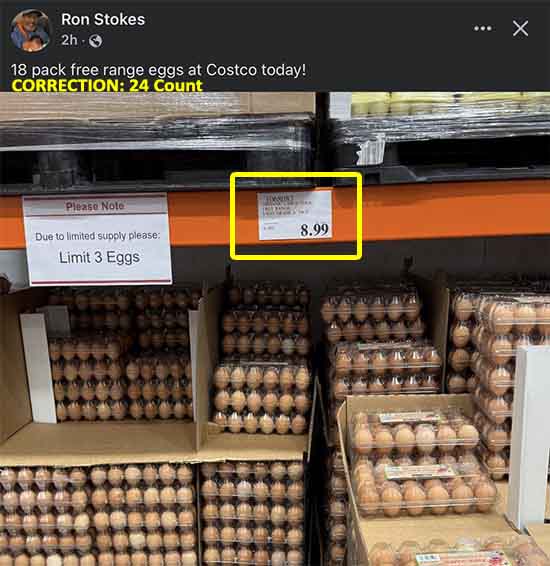This screenshot has height=566, width=550.
Task: Close the post with the X button
Action: (x=520, y=28)
